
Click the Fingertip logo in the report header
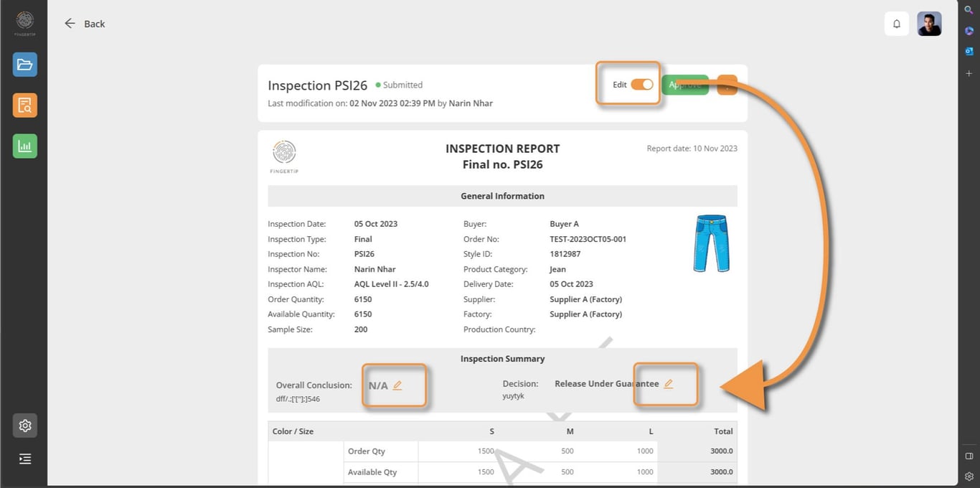285,156
